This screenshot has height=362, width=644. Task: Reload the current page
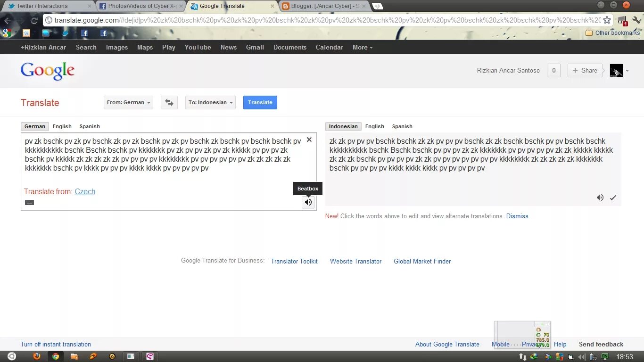point(34,20)
